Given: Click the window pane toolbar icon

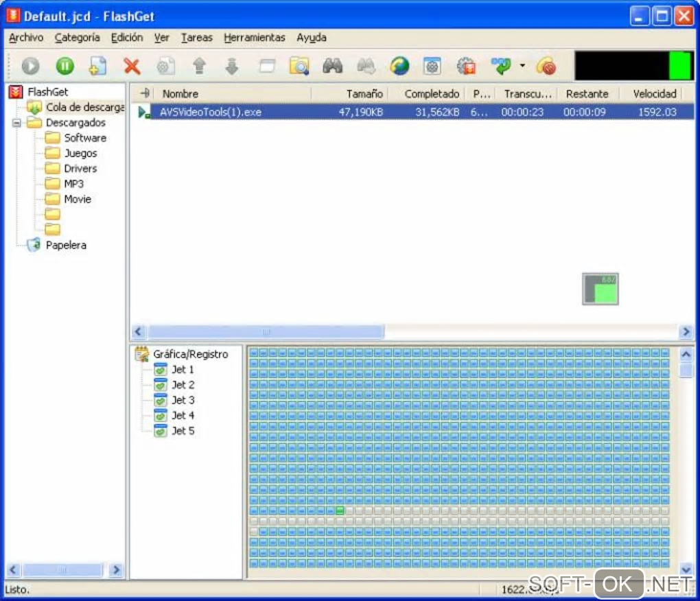Looking at the screenshot, I should (266, 66).
